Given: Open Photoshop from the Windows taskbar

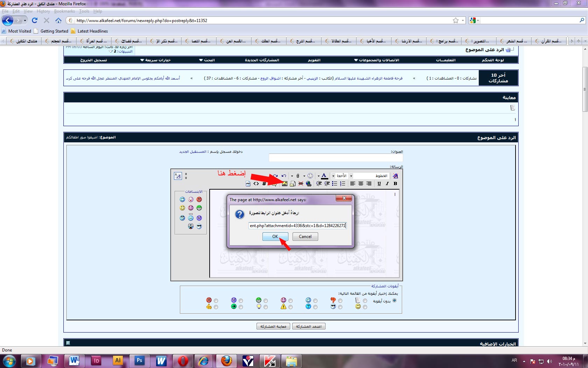Looking at the screenshot, I should point(139,360).
